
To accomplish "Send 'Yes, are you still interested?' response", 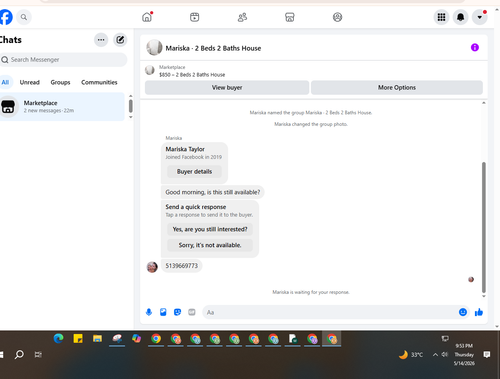I will point(210,229).
